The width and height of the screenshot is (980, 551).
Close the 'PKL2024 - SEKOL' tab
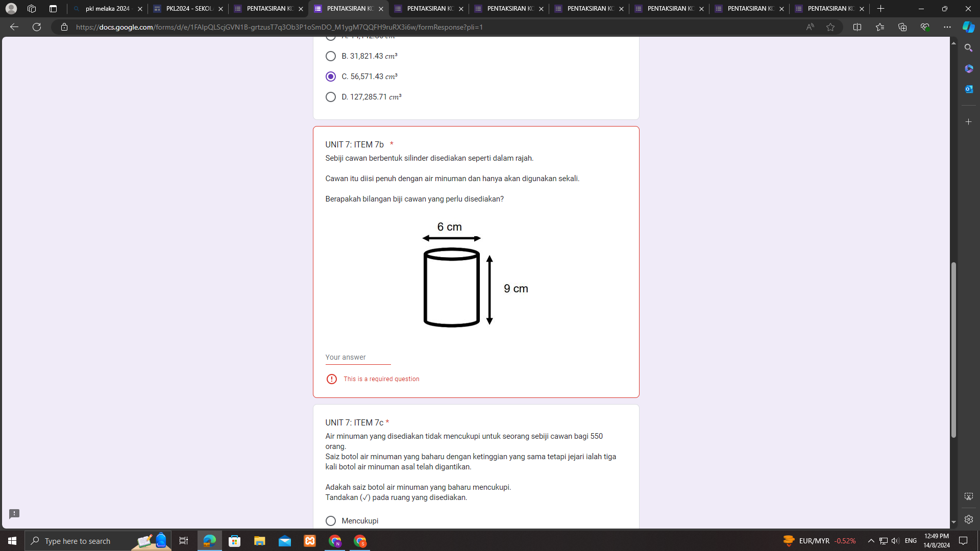tap(220, 9)
